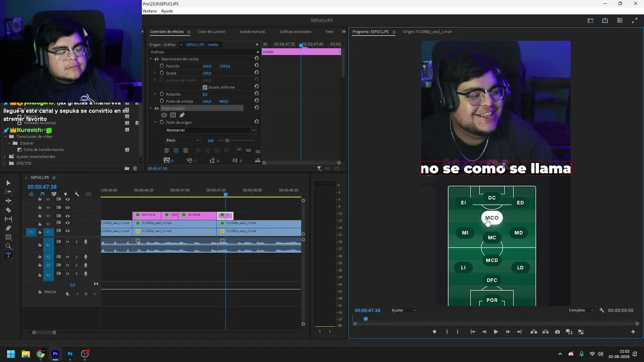Select the Pen tool in the toolbox

(8, 228)
